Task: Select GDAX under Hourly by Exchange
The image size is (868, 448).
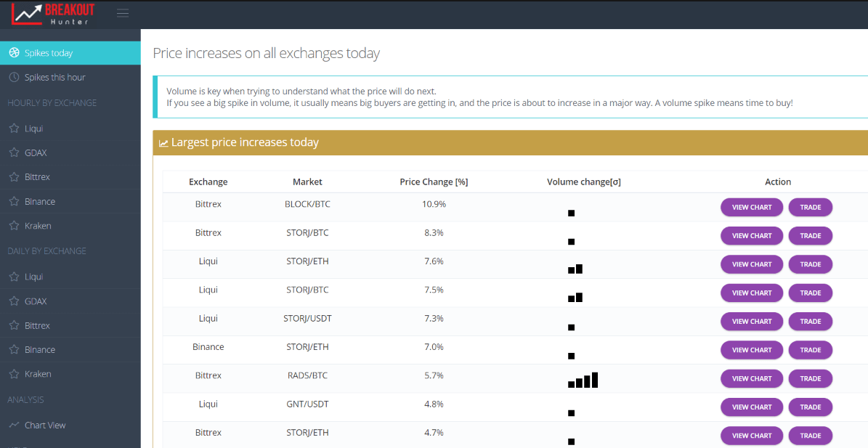Action: tap(70, 152)
